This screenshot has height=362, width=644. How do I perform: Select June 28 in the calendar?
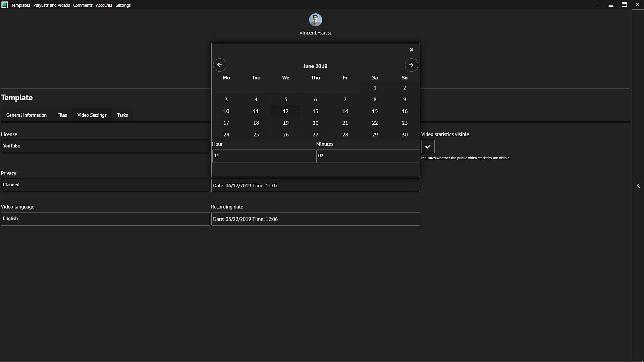(x=345, y=135)
